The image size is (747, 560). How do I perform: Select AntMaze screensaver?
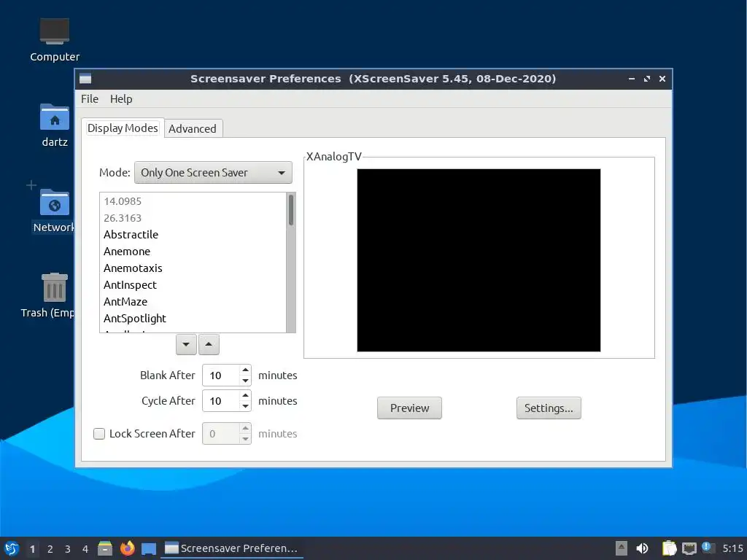pyautogui.click(x=193, y=301)
